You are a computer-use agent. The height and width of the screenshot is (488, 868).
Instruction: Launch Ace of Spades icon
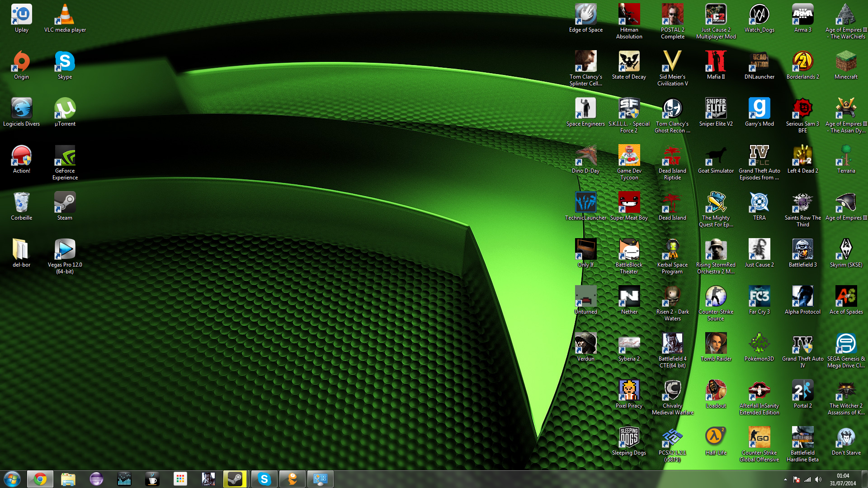pyautogui.click(x=846, y=300)
